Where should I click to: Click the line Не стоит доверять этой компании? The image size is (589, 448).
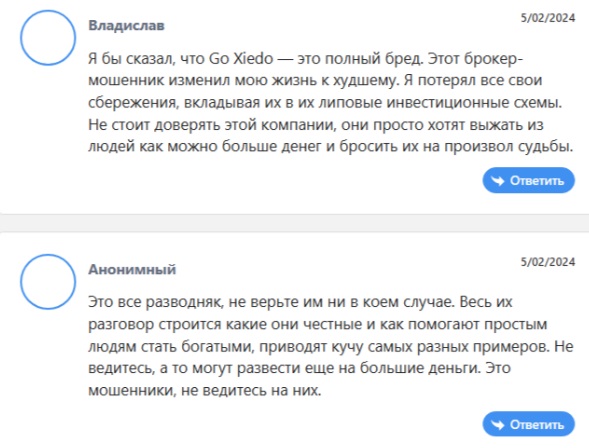[316, 124]
